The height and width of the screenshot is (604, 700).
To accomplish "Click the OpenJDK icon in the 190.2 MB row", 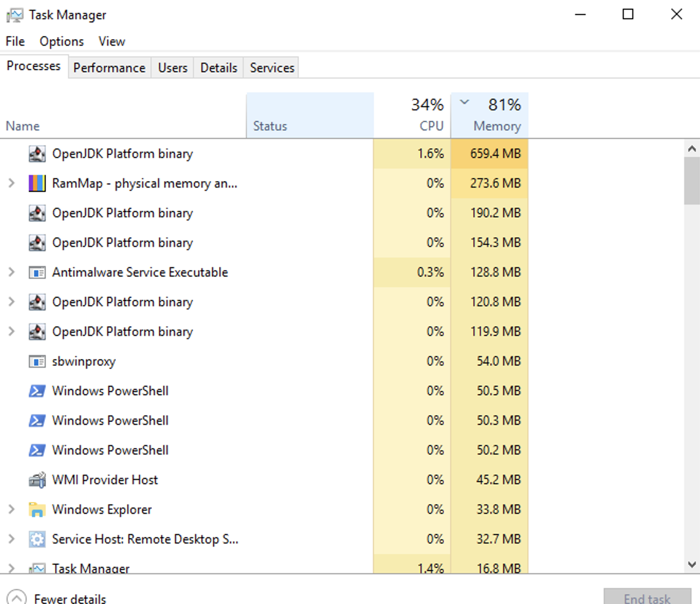I will (37, 213).
